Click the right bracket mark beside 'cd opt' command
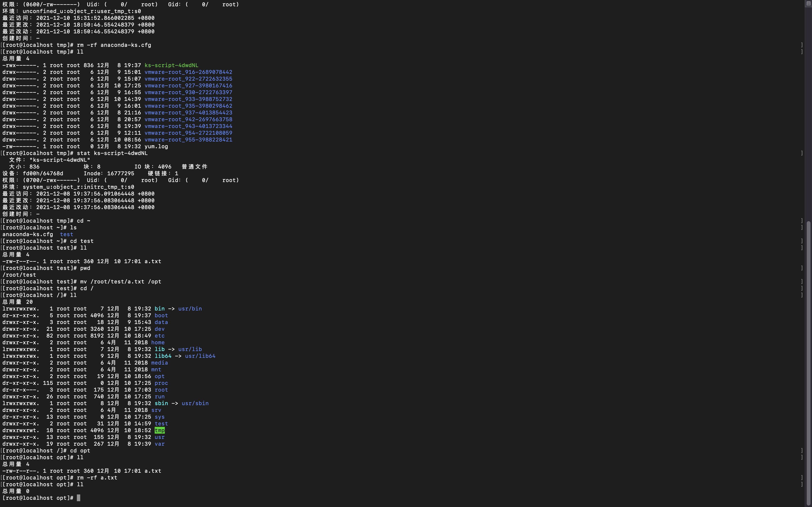Image resolution: width=812 pixels, height=507 pixels. click(802, 451)
